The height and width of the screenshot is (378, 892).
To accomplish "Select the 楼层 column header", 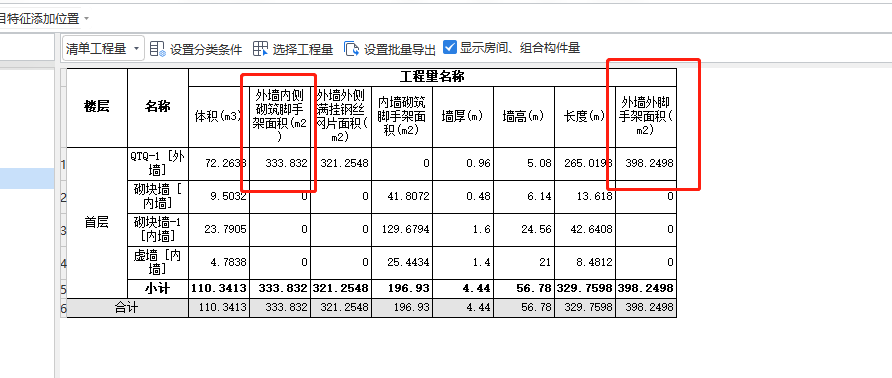I will tap(97, 108).
